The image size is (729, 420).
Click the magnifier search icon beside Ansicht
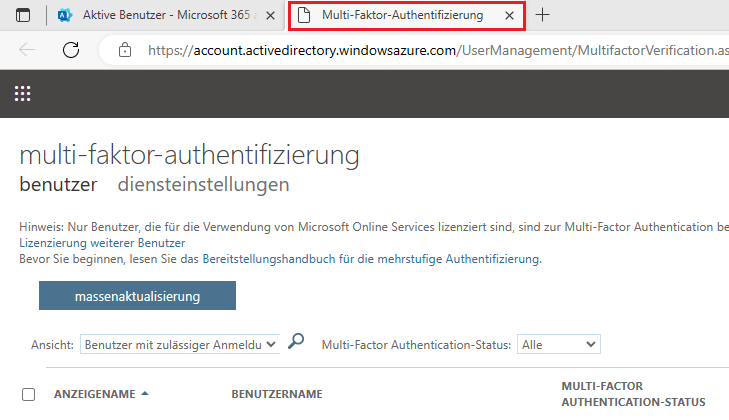click(295, 343)
